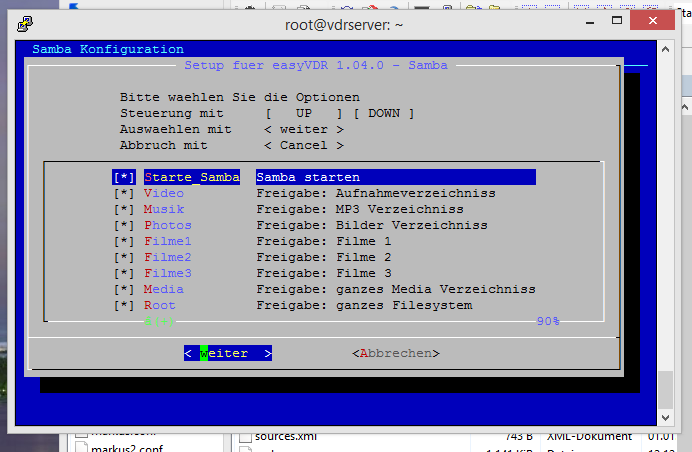The height and width of the screenshot is (452, 692).
Task: Select the Filme1 list entry
Action: point(168,241)
